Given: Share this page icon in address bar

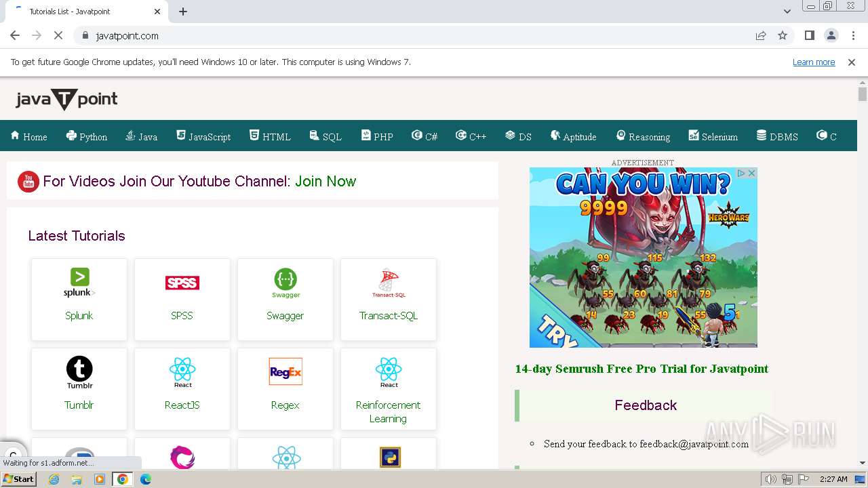Looking at the screenshot, I should coord(761,35).
